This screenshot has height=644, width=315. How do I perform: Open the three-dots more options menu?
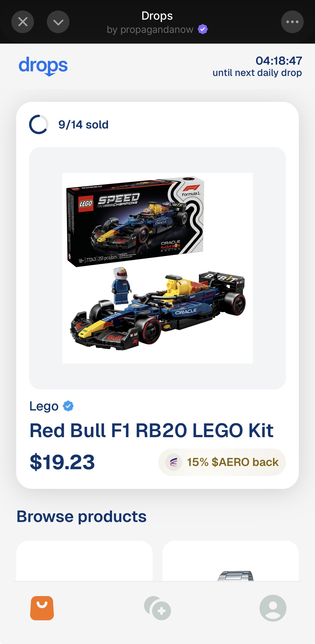click(x=292, y=22)
